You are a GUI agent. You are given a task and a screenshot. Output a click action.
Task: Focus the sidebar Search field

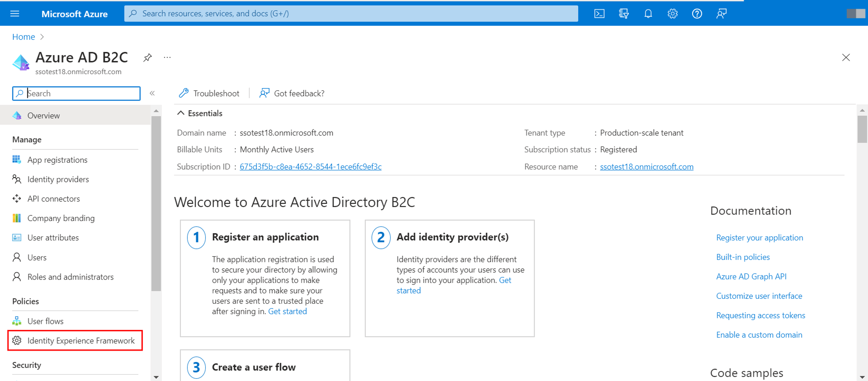pos(76,93)
